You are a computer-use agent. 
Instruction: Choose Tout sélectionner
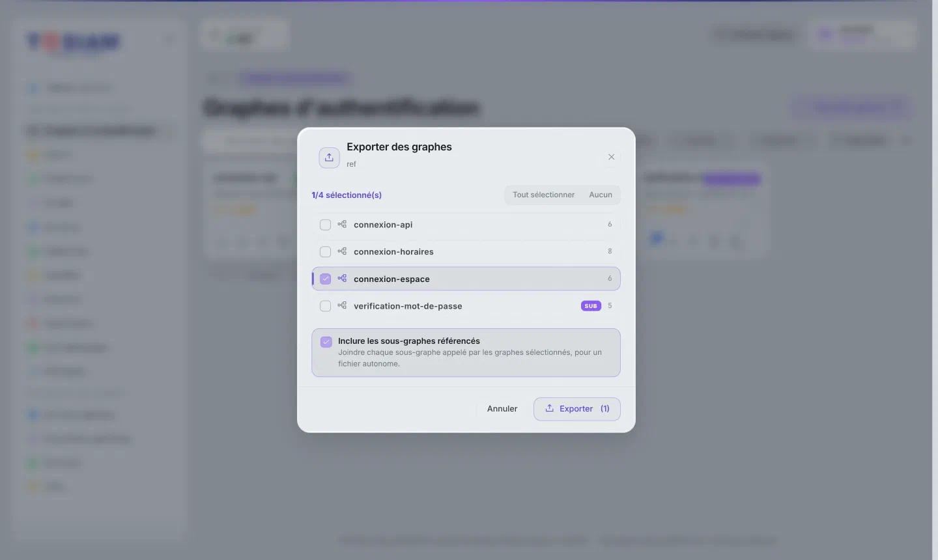tap(543, 195)
